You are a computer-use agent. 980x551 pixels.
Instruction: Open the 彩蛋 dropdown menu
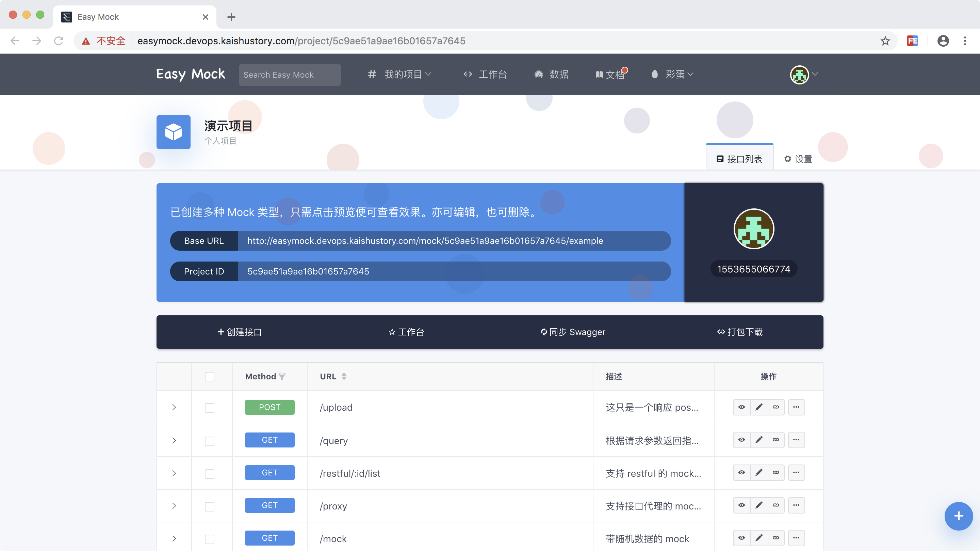point(672,74)
